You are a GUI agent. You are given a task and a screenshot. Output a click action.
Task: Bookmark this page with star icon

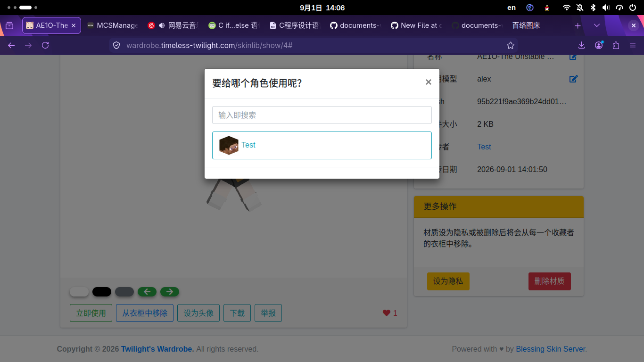[x=511, y=45]
